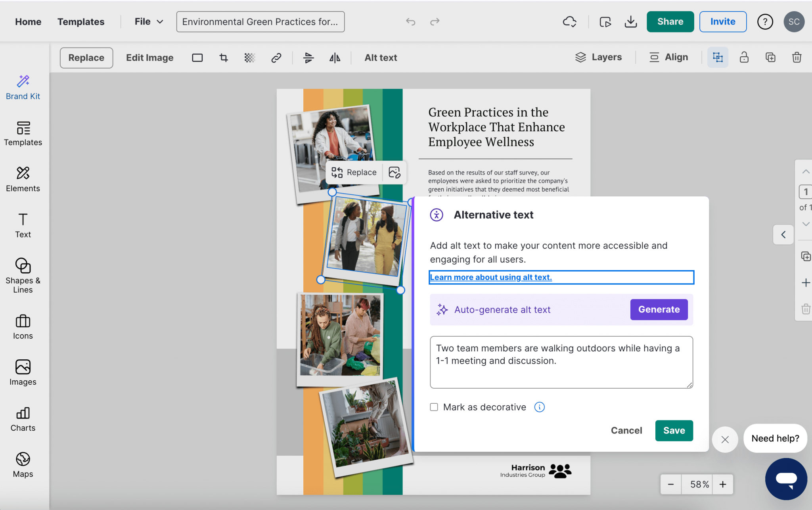Adjust image transparency via checkerboard icon

tap(249, 58)
